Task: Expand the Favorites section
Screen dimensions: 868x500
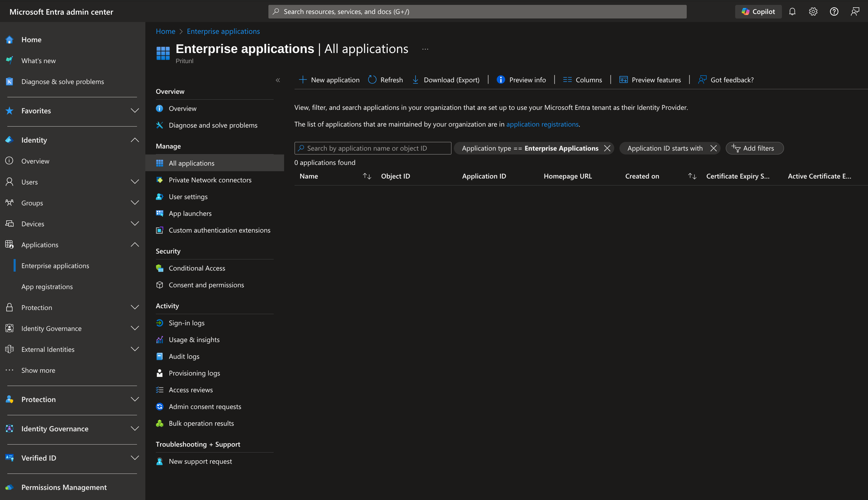Action: coord(135,111)
